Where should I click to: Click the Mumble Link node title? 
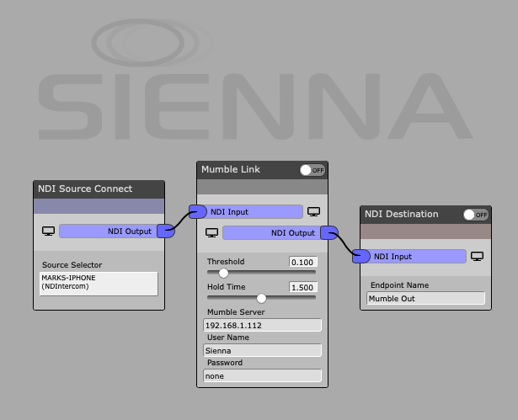click(231, 169)
